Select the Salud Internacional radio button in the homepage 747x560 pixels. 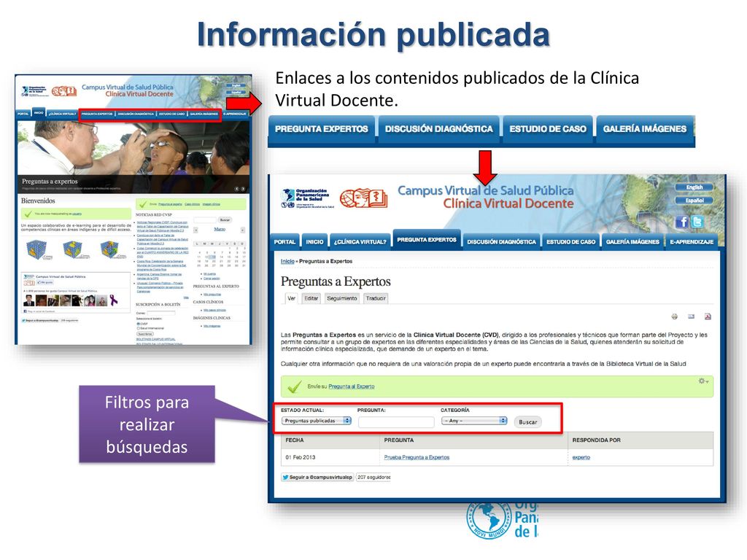click(x=139, y=328)
